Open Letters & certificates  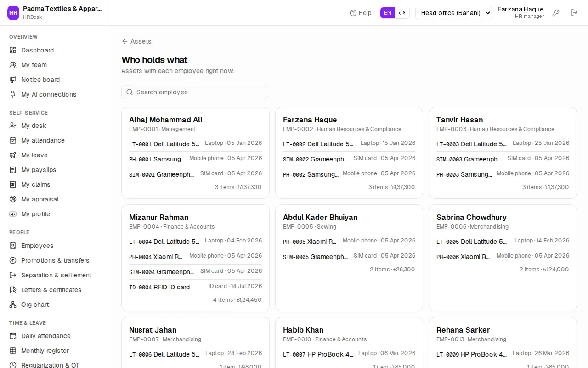point(55,290)
